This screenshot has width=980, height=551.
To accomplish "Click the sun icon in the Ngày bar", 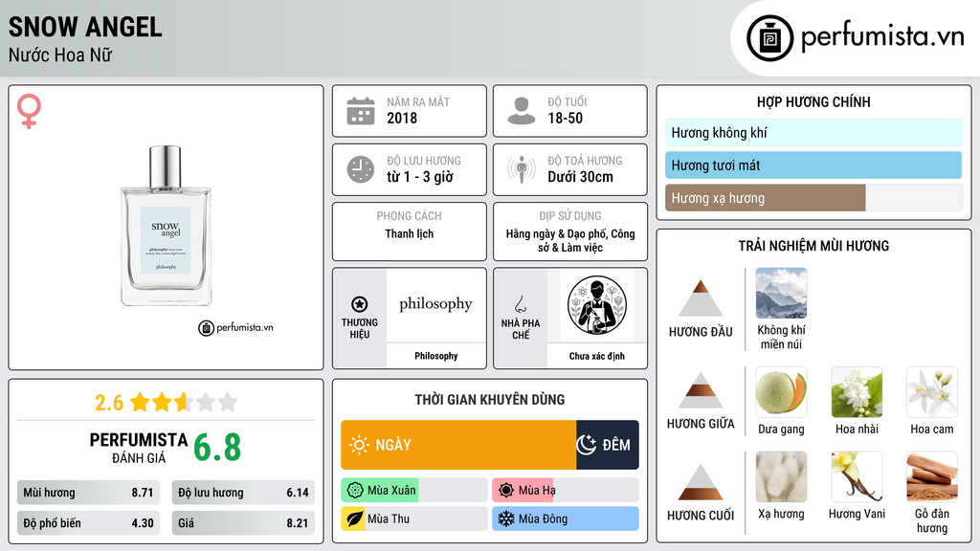I will (x=359, y=445).
